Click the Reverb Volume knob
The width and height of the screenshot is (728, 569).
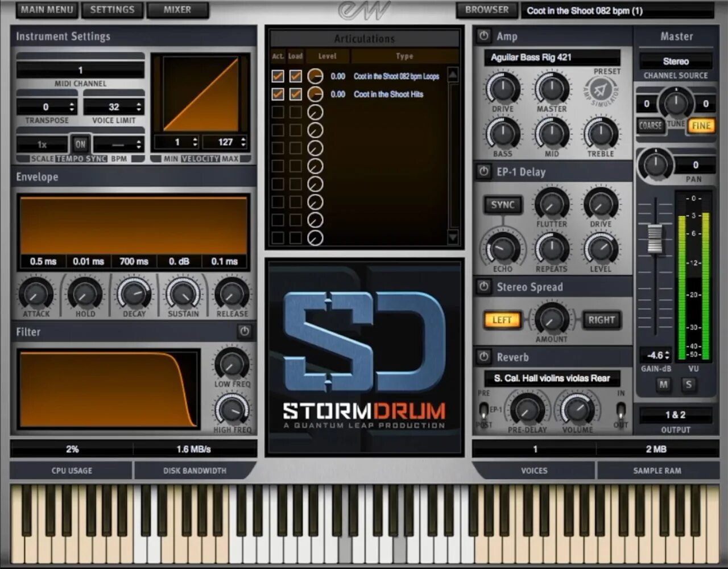pos(577,410)
